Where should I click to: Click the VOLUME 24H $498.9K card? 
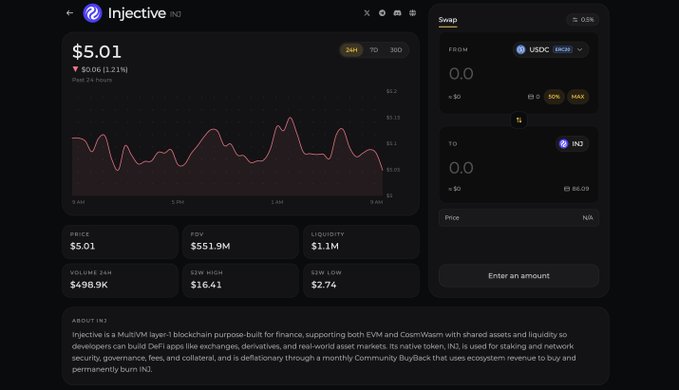click(120, 280)
